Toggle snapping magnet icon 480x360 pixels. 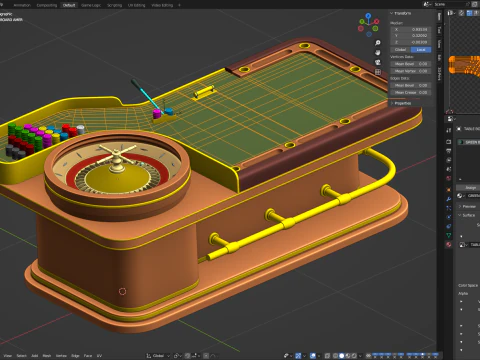point(188,356)
